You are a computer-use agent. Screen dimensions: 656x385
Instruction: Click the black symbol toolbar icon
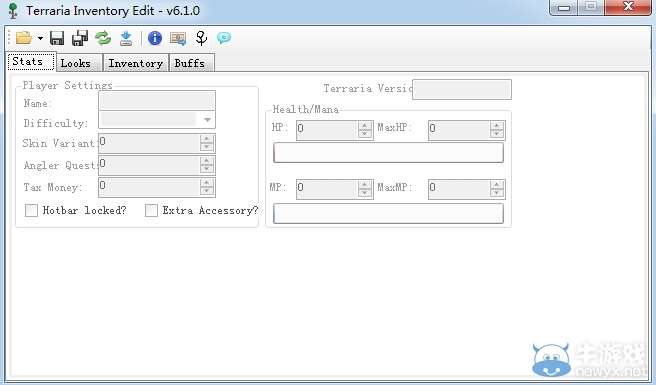click(201, 38)
